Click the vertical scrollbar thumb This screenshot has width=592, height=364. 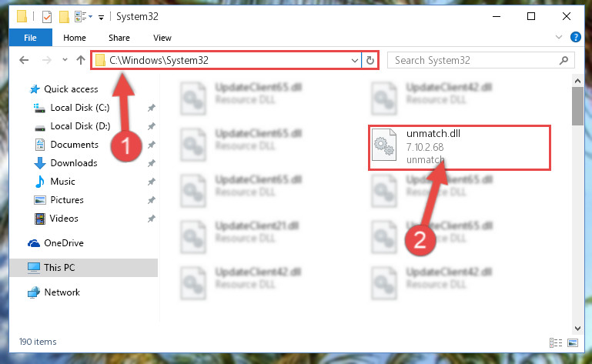(577, 106)
